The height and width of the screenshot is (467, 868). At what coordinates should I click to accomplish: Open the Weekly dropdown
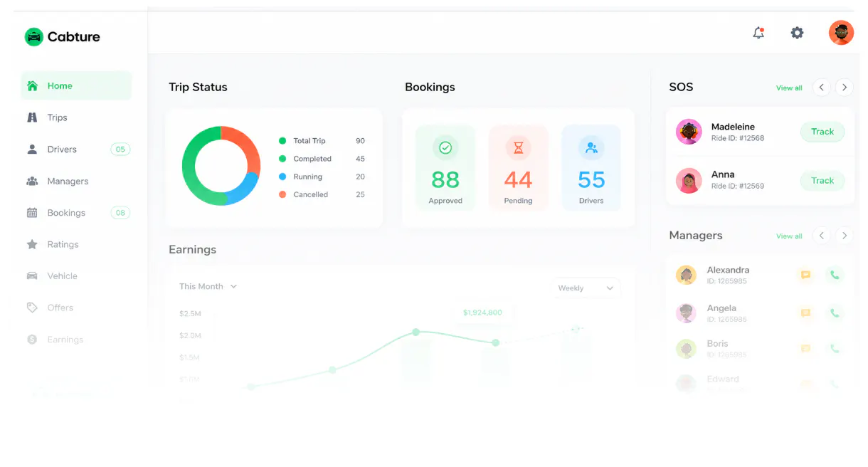(x=586, y=288)
